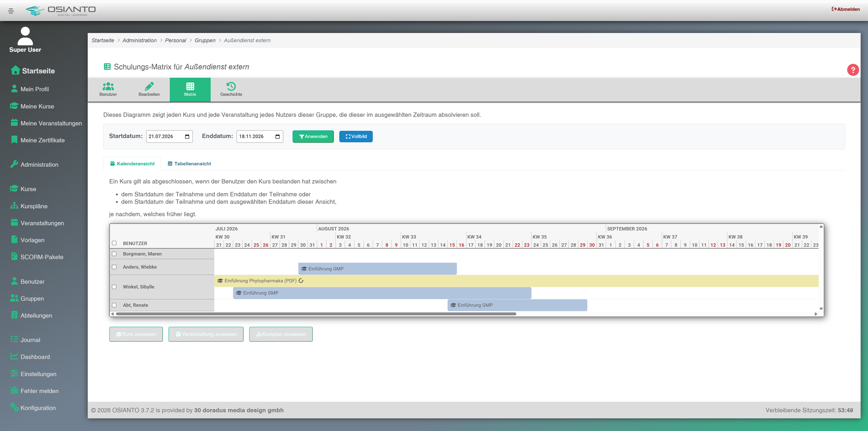Open the Enddatum calendar picker
This screenshot has width=868, height=431.
click(x=277, y=137)
